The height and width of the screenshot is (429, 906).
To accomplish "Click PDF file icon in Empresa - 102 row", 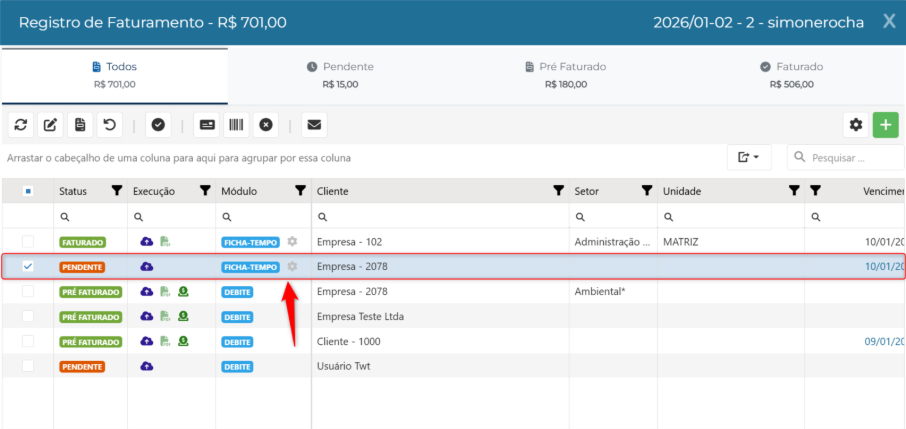I will tap(165, 242).
